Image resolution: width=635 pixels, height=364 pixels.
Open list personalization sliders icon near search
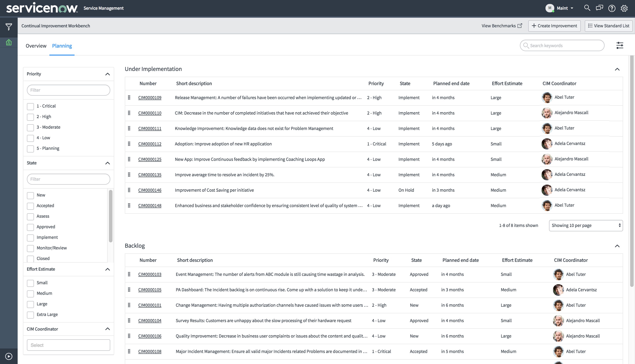pyautogui.click(x=620, y=45)
